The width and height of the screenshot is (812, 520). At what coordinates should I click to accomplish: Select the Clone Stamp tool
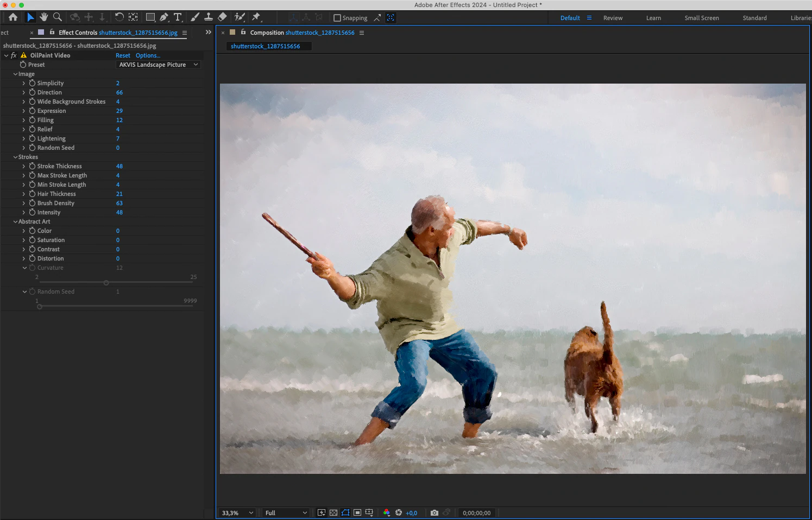209,17
